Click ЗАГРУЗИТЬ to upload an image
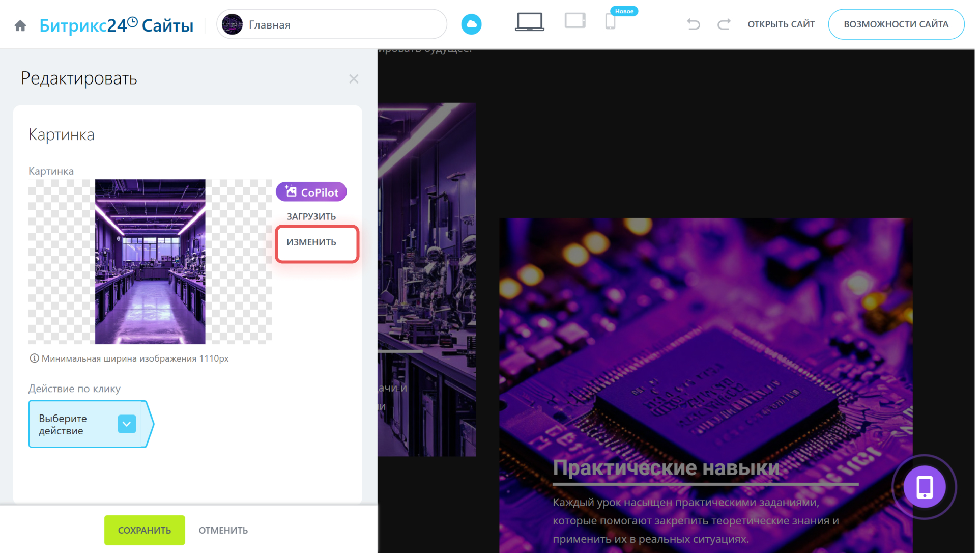 click(x=311, y=216)
